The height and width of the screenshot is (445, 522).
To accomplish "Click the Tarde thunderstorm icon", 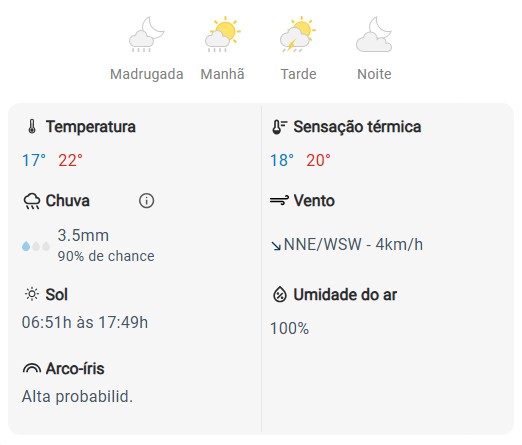I will pyautogui.click(x=298, y=34).
